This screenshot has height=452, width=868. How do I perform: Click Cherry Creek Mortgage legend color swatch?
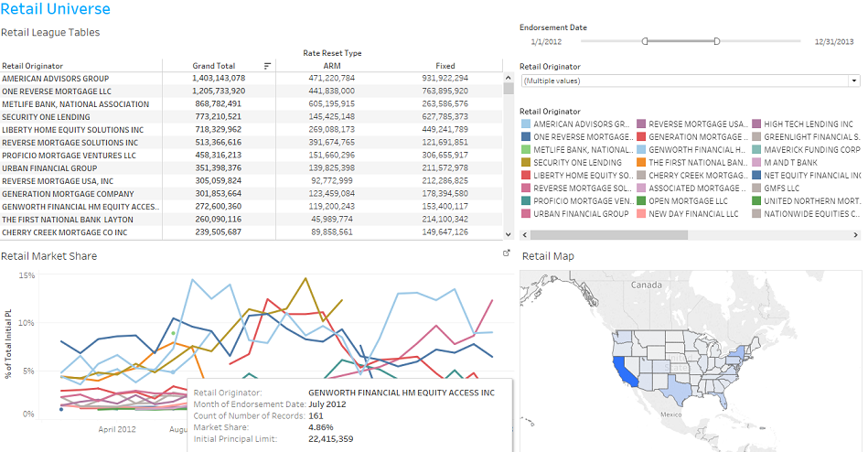[x=641, y=175]
